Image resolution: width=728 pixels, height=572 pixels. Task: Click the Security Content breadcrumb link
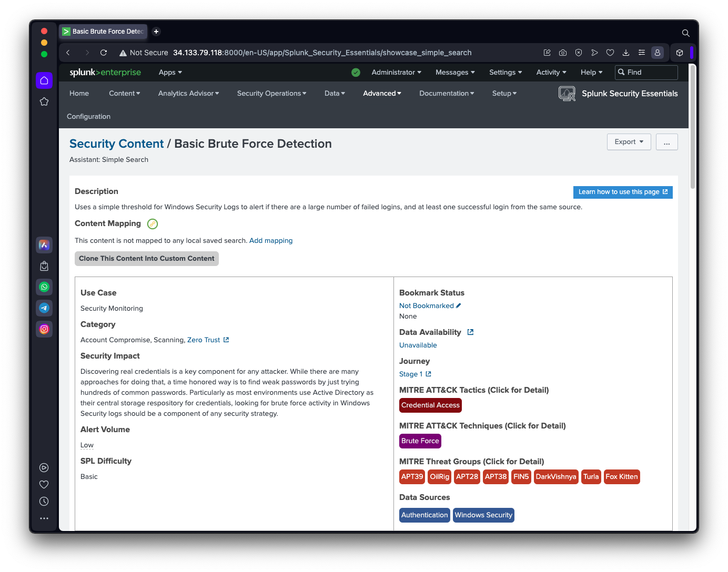pos(117,144)
